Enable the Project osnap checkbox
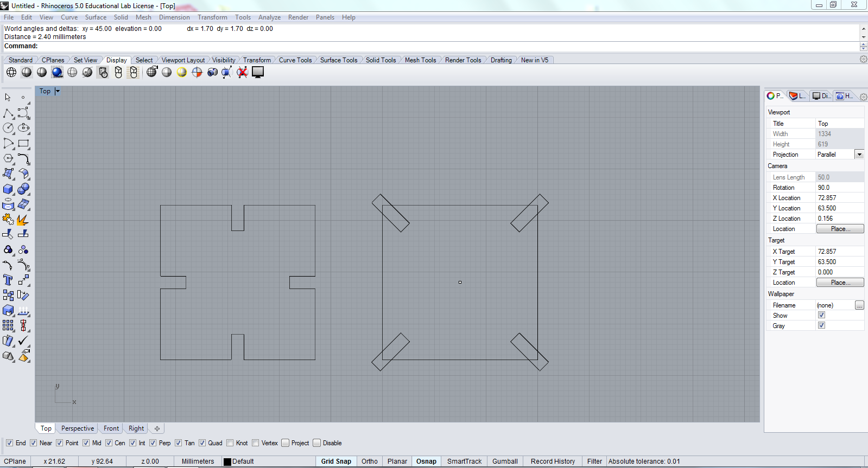This screenshot has width=868, height=468. [x=286, y=443]
